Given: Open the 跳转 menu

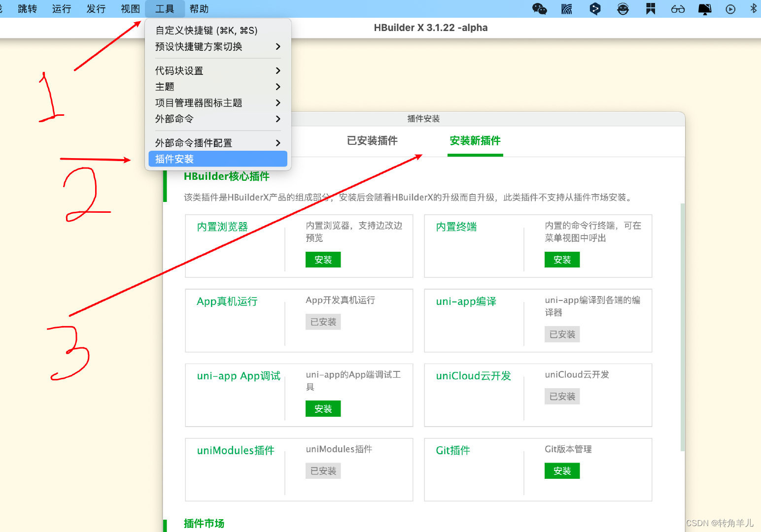Looking at the screenshot, I should click(x=28, y=9).
